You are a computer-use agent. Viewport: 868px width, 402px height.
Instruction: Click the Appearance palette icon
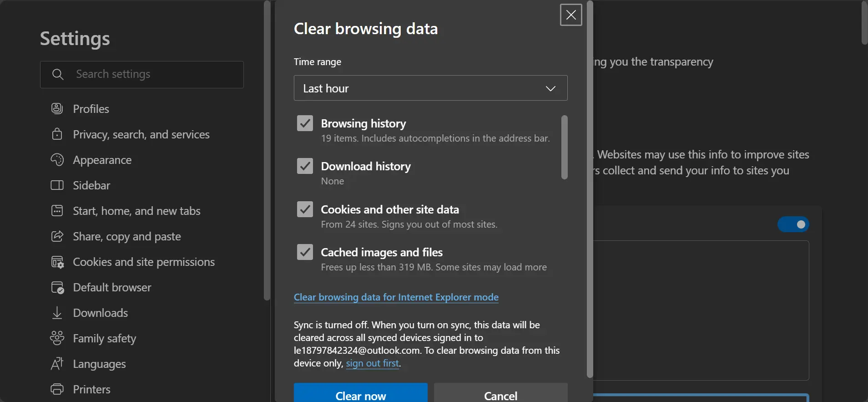coord(57,159)
